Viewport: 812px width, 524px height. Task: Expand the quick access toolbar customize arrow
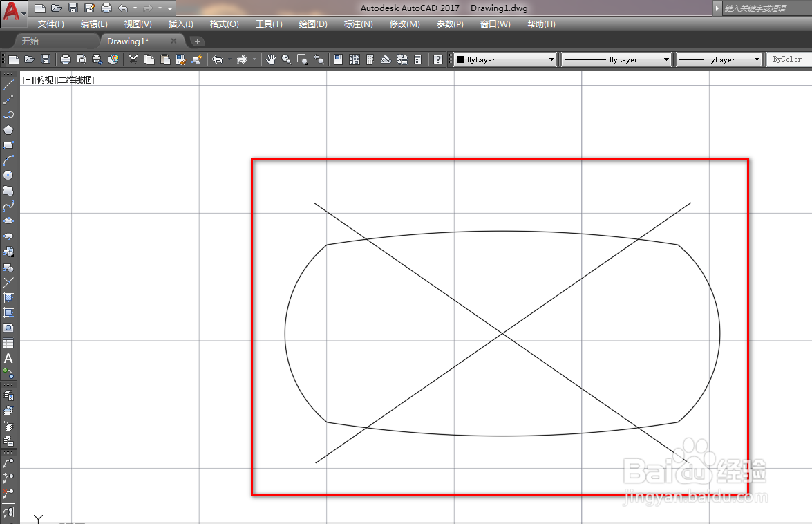coord(170,8)
